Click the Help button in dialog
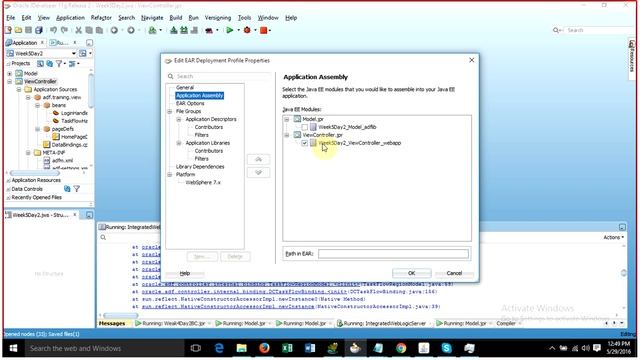 click(x=184, y=273)
